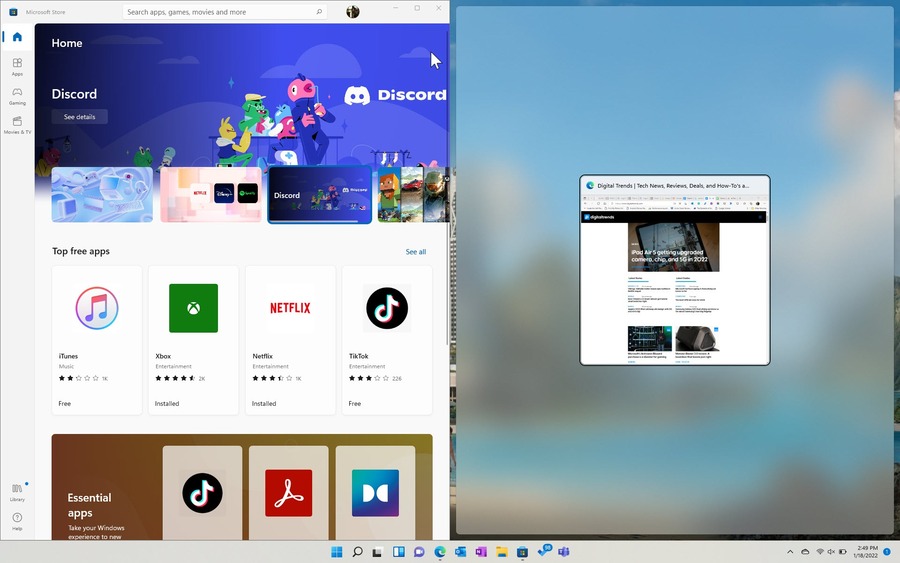This screenshot has width=900, height=563.
Task: Click the Microsoft Store logo in the title bar
Action: (13, 11)
